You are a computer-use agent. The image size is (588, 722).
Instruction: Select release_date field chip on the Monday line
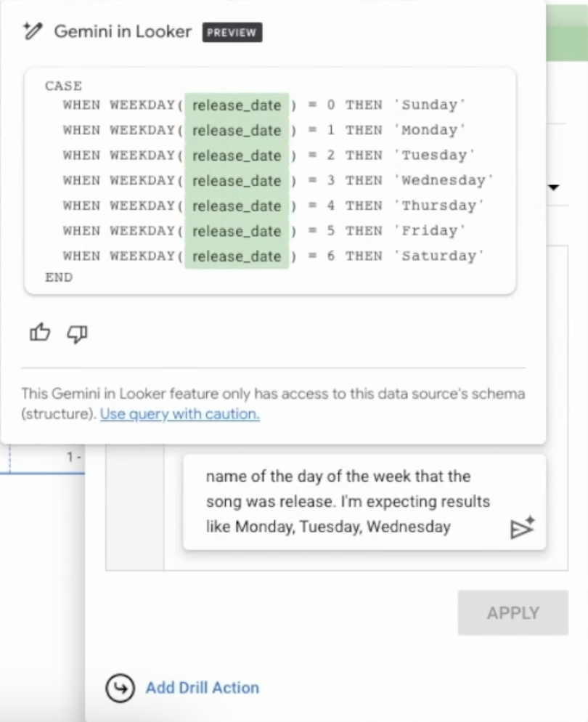point(237,131)
